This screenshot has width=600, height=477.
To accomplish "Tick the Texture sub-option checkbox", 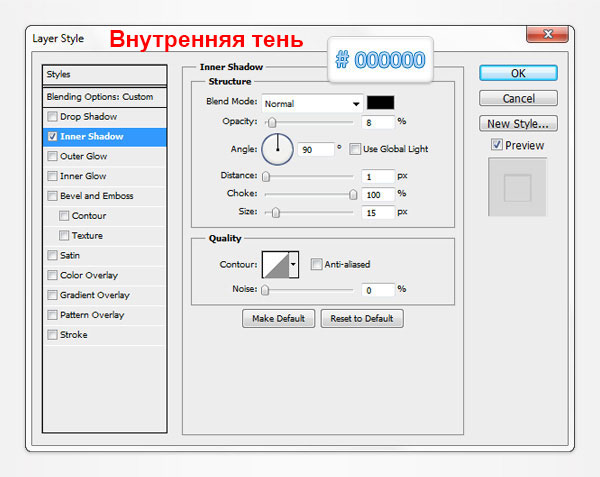I will (x=64, y=235).
